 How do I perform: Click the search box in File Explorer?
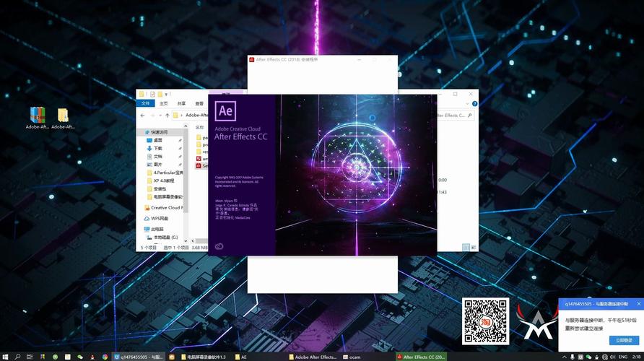(454, 116)
